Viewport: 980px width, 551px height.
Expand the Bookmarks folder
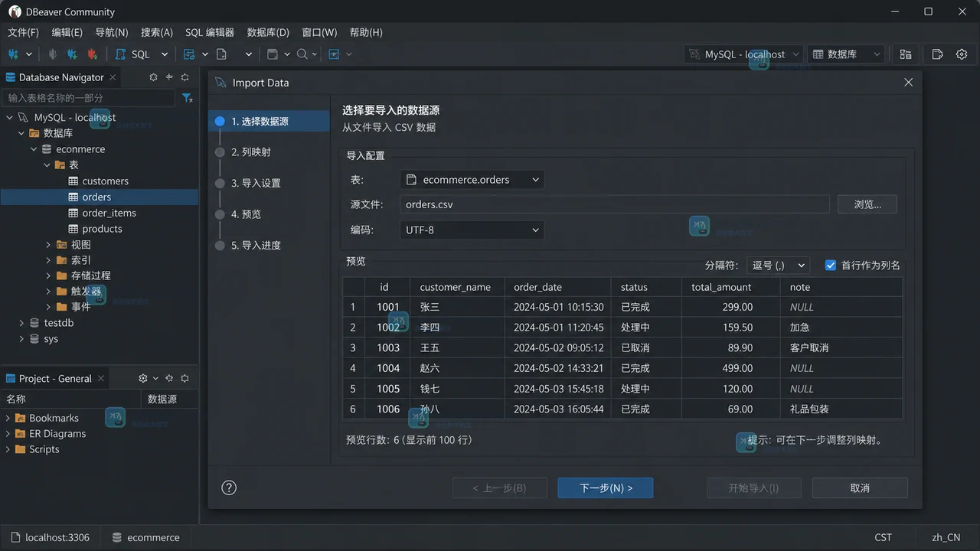click(x=8, y=418)
